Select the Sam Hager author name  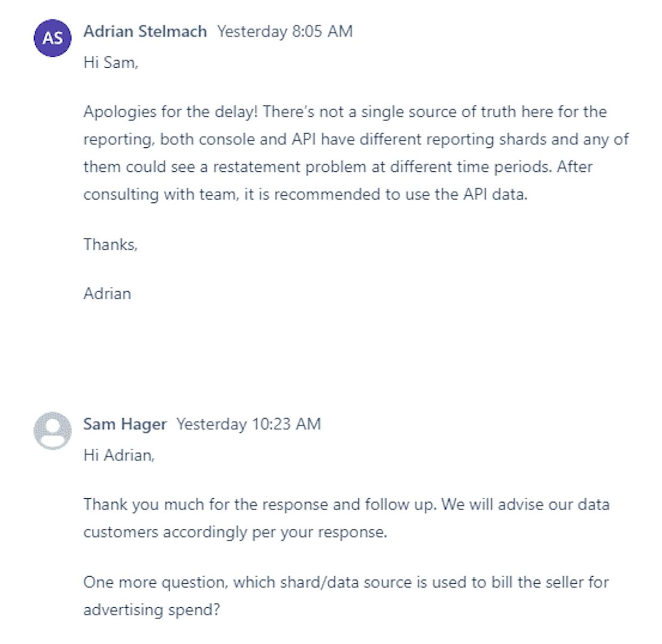point(125,424)
